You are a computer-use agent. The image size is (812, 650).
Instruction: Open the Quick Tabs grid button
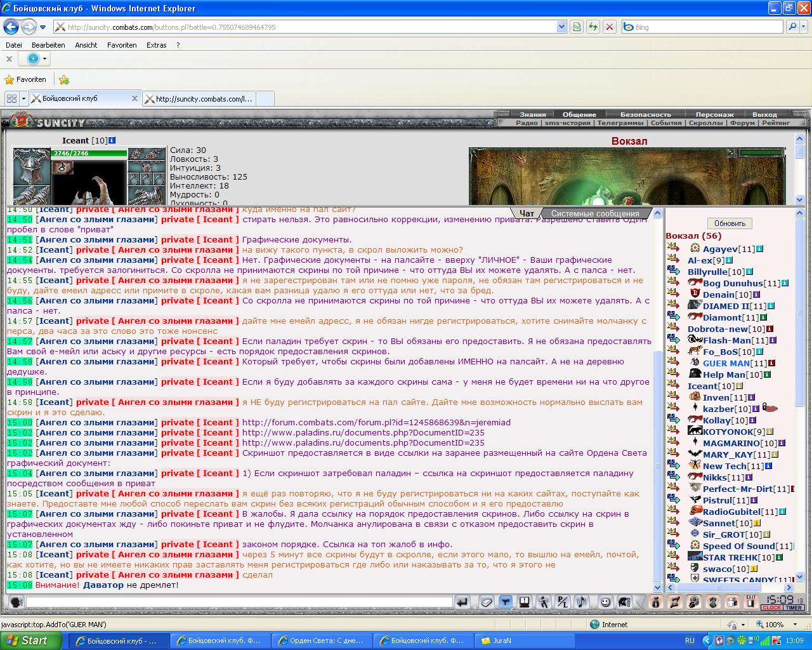pos(11,98)
